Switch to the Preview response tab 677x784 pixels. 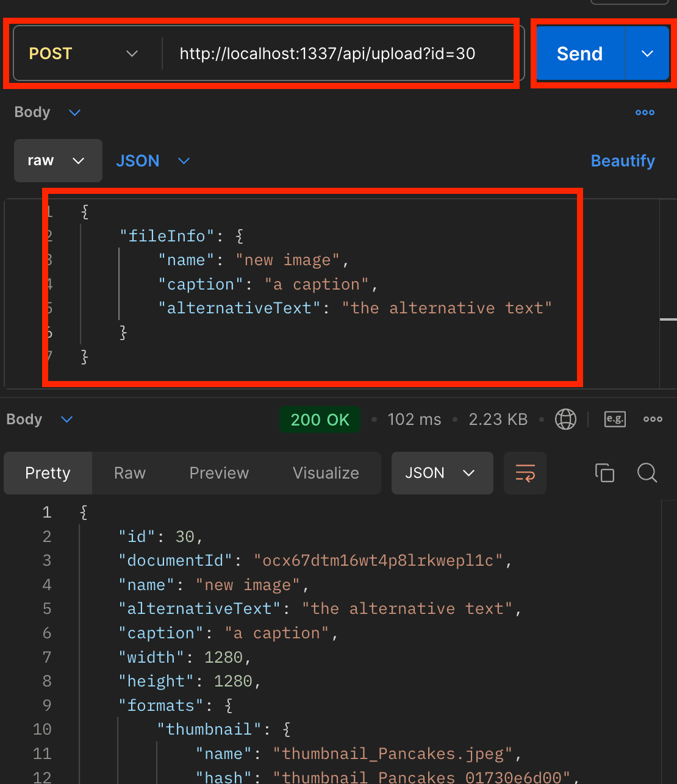coord(219,473)
